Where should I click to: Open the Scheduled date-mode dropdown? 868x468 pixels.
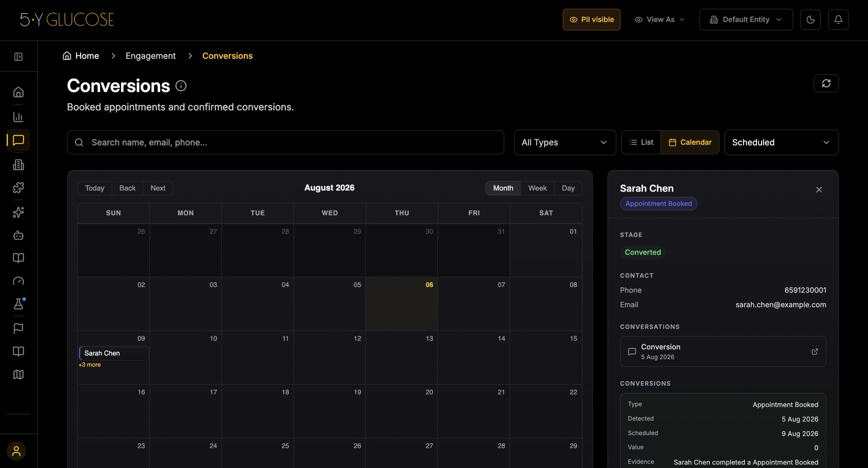pyautogui.click(x=782, y=142)
